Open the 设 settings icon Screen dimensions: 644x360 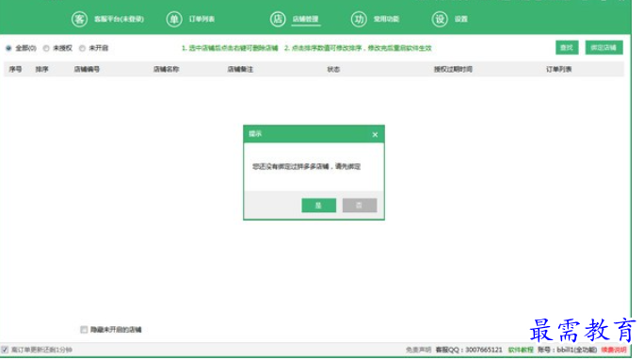click(x=440, y=19)
